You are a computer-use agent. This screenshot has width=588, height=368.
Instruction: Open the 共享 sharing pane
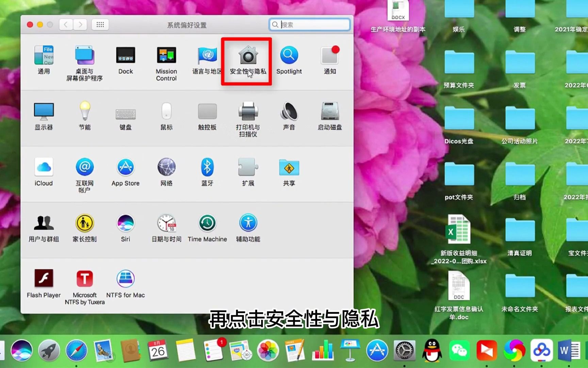coord(289,168)
